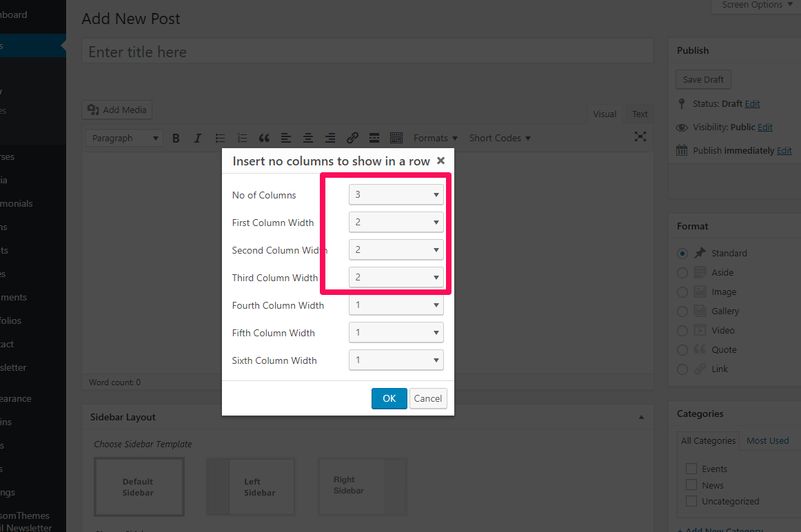Screen dimensions: 801x532
Task: Open the No of Columns dropdown
Action: (396, 195)
